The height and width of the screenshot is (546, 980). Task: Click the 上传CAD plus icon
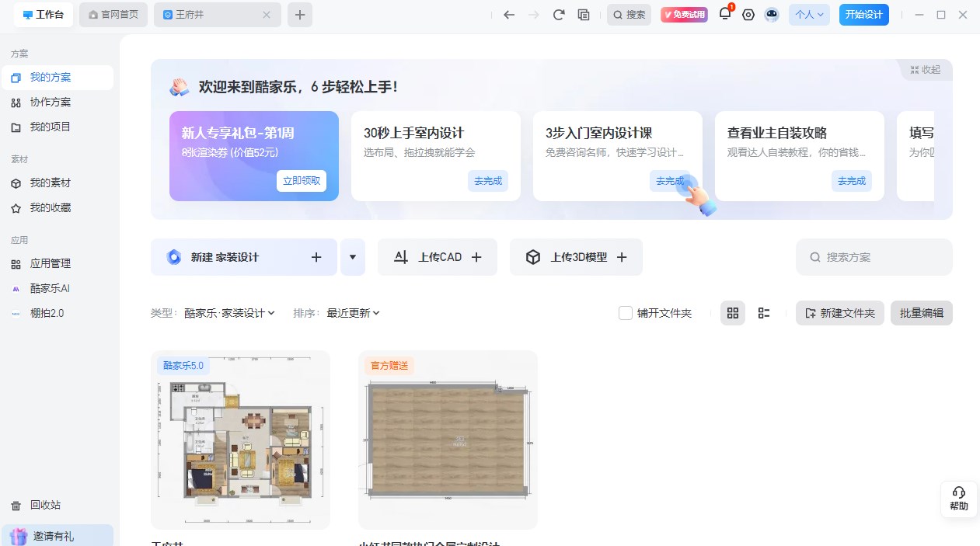(x=476, y=257)
